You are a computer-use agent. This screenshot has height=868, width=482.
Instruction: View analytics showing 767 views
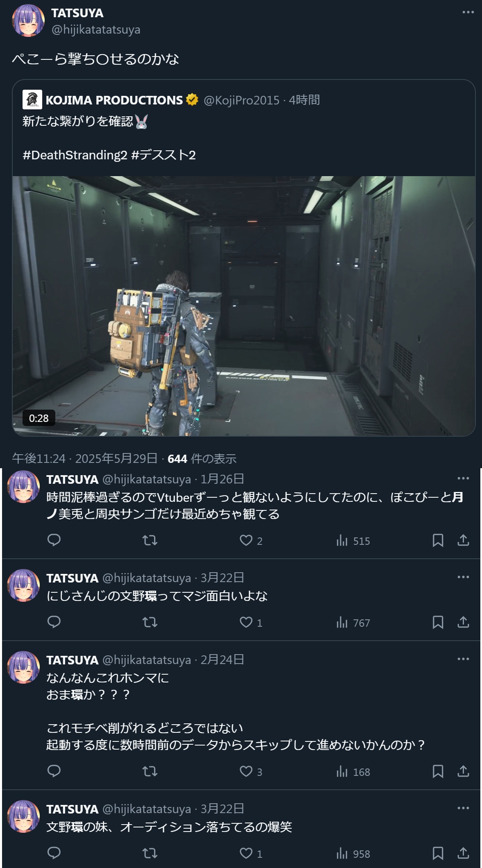353,623
